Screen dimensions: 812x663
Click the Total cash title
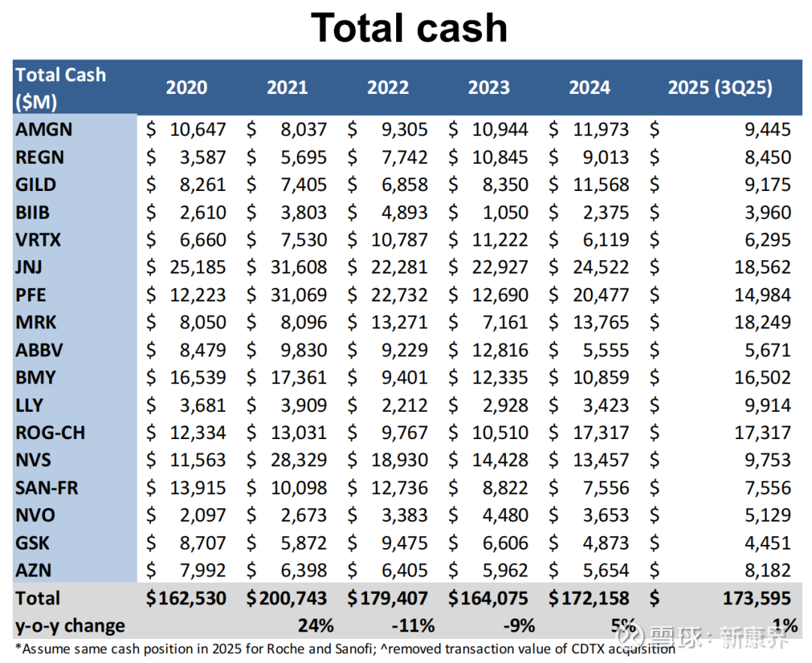[x=409, y=28]
